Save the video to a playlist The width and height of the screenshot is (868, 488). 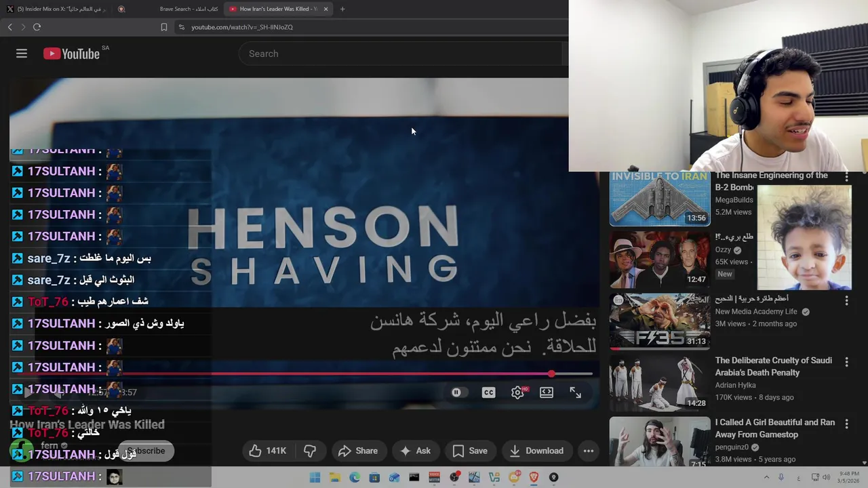(469, 451)
